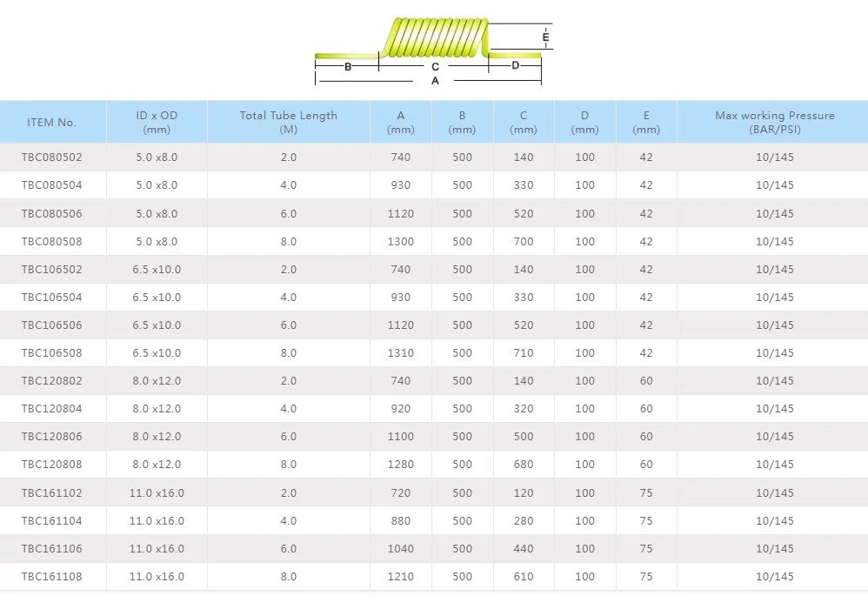The width and height of the screenshot is (868, 596).
Task: Select item number TBC120806
Action: click(x=51, y=437)
